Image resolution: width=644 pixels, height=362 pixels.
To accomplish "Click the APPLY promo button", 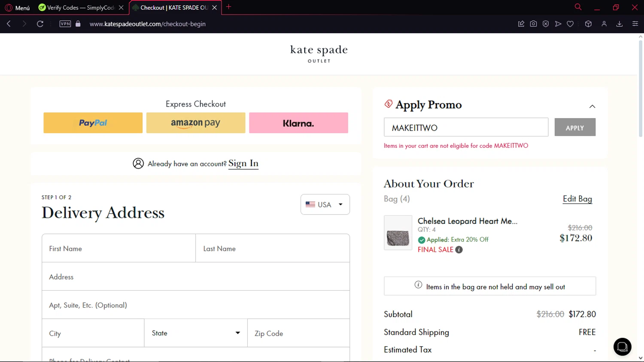I will pos(575,127).
